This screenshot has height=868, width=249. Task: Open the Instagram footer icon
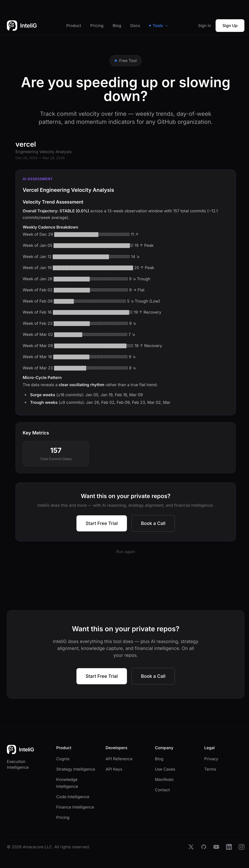click(x=241, y=847)
